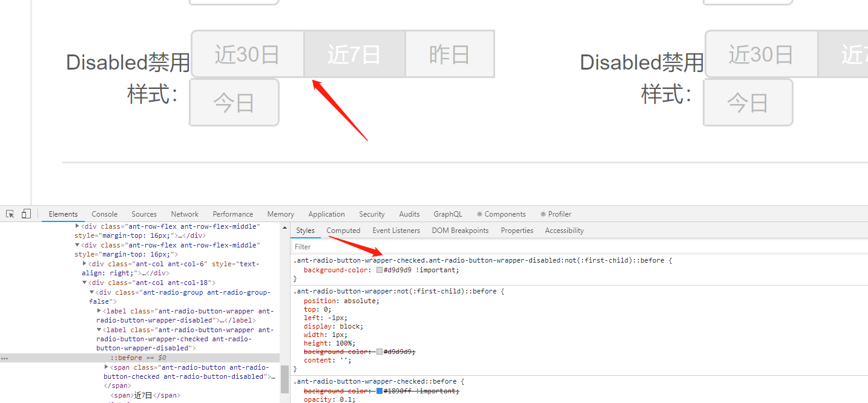The height and width of the screenshot is (403, 868).
Task: Select the disabled 昨日 radio button
Action: [x=450, y=54]
